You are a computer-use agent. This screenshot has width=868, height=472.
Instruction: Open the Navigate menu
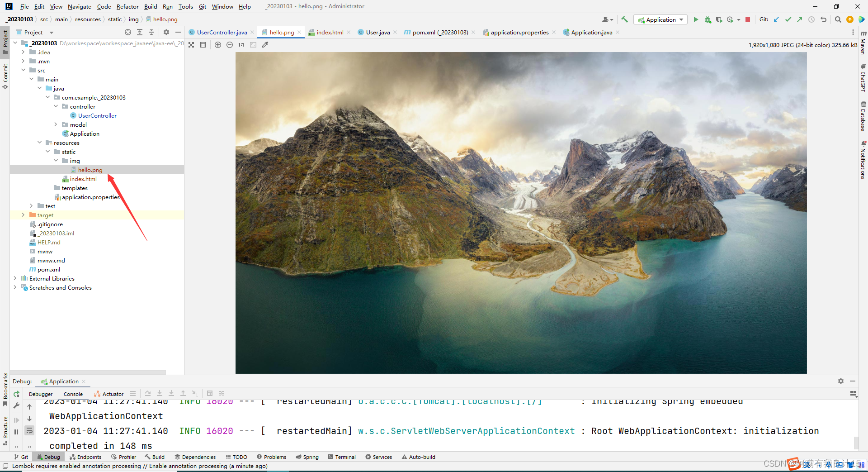pos(80,6)
